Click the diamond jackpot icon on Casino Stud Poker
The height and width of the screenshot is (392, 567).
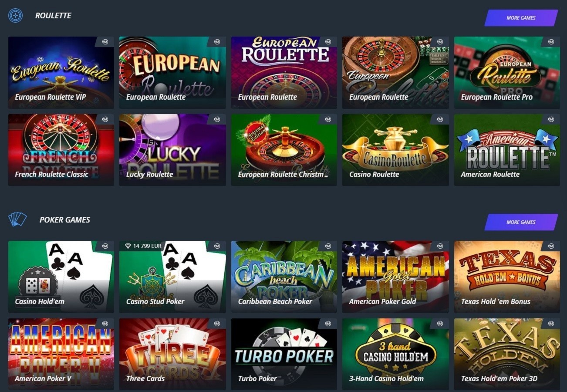tap(128, 246)
